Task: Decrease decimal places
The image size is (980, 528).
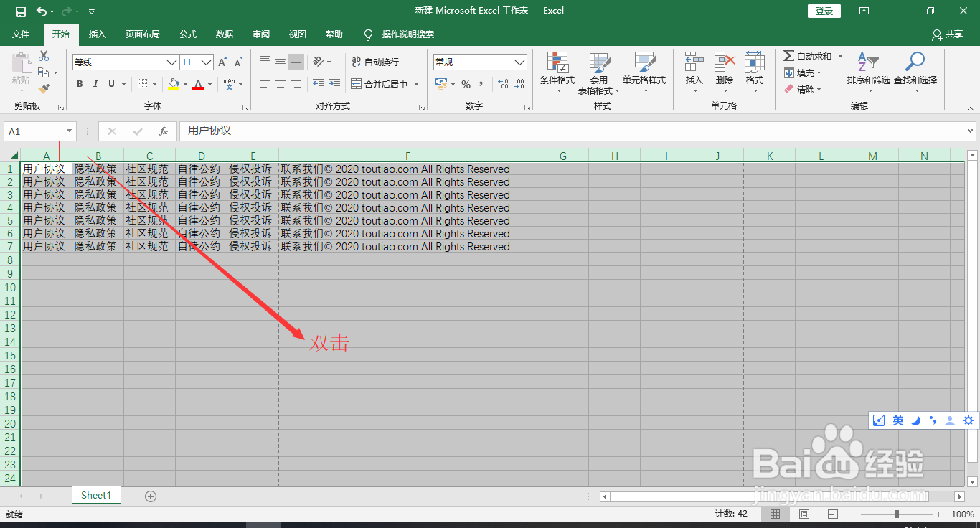Action: 519,84
